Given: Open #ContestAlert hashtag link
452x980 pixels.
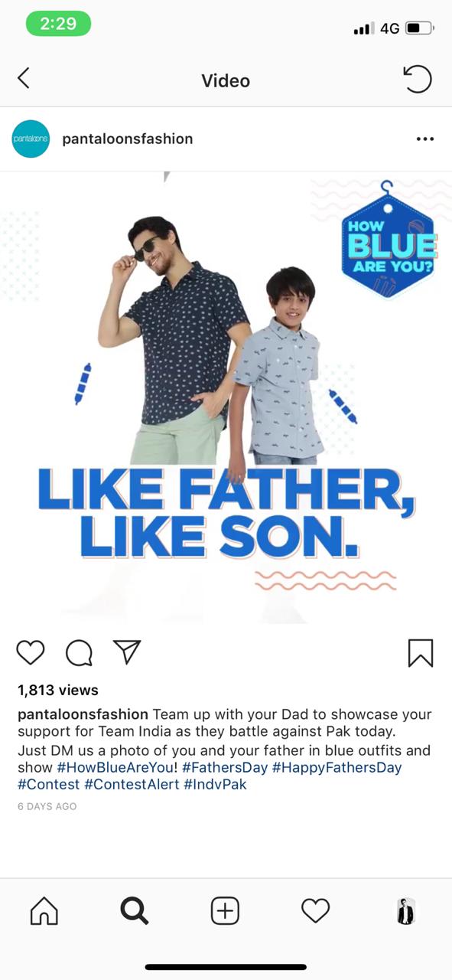Looking at the screenshot, I should click(x=132, y=785).
